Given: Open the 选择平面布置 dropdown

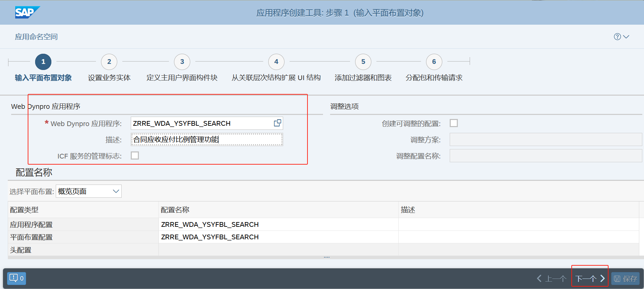Looking at the screenshot, I should pyautogui.click(x=89, y=191).
